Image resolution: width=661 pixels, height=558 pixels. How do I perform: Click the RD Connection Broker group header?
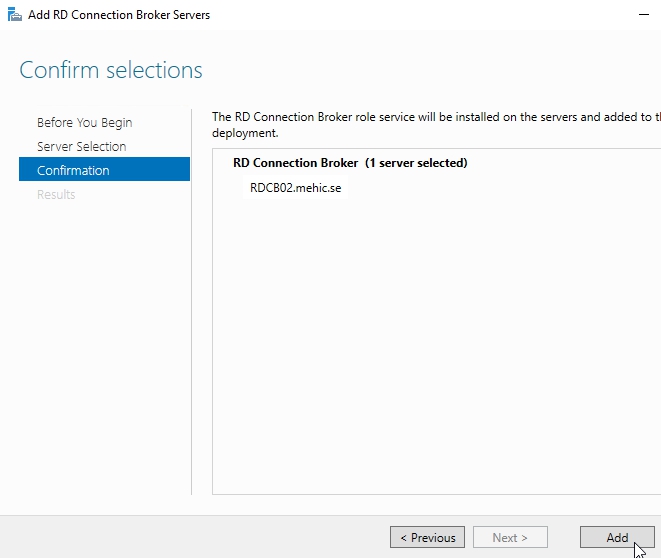[295, 162]
